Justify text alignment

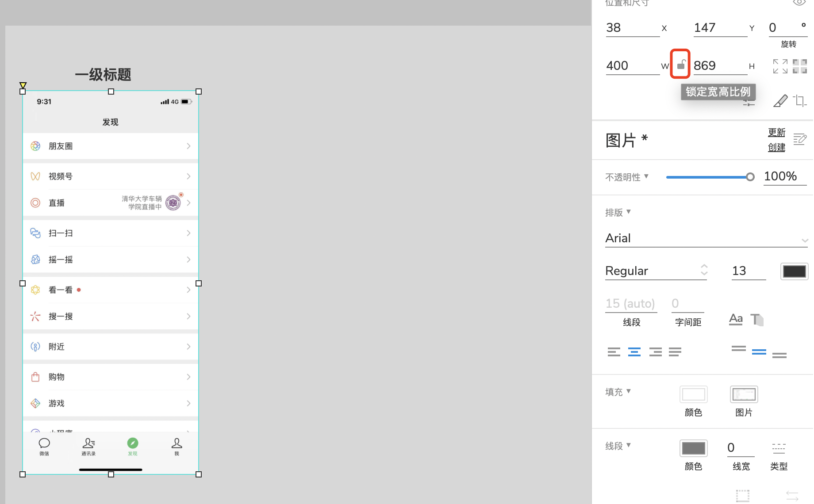tap(675, 352)
